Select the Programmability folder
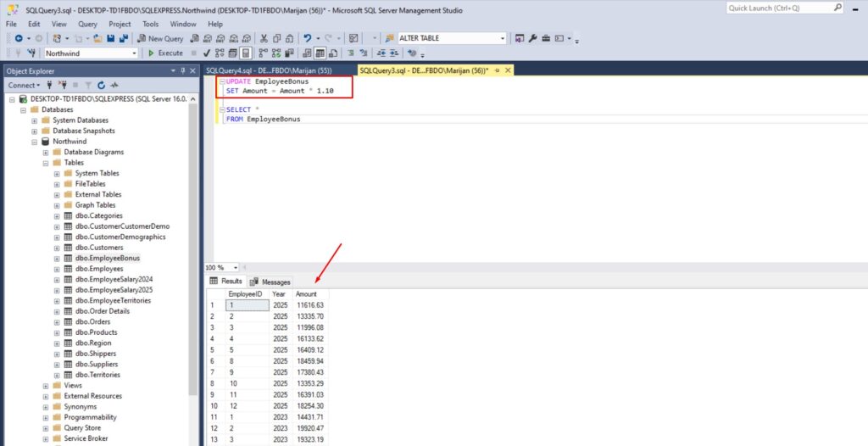The image size is (868, 446). pyautogui.click(x=90, y=417)
